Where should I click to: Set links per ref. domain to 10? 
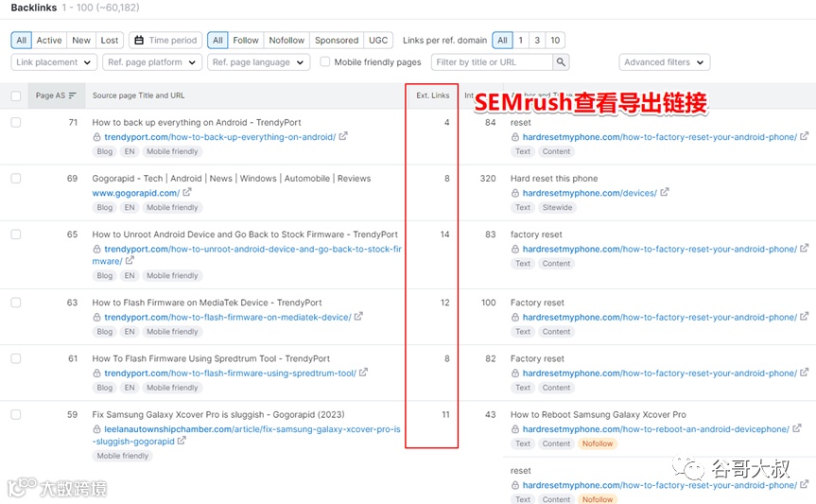(x=555, y=40)
